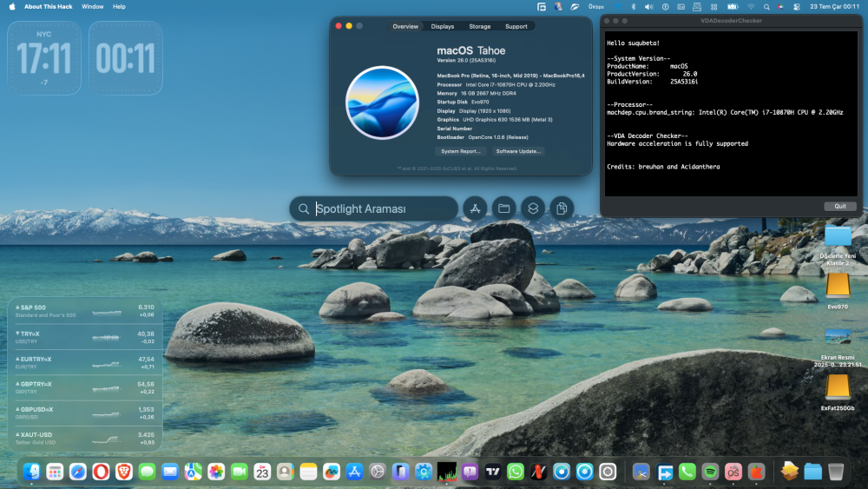Image resolution: width=868 pixels, height=489 pixels.
Task: Click the NYC world clock widget
Action: 44,58
